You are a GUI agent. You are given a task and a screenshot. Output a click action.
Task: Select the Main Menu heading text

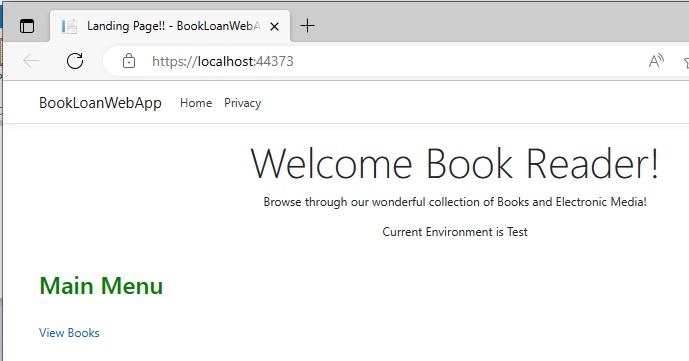tap(101, 285)
